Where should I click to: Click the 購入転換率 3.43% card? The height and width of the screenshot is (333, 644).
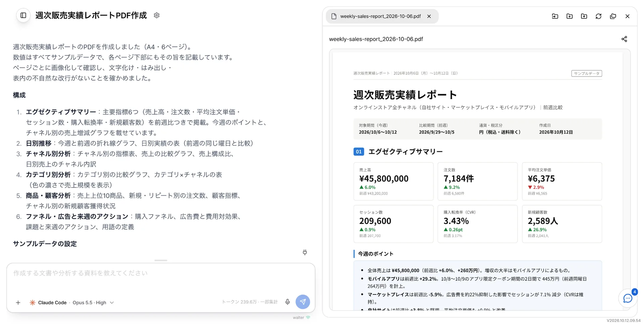pyautogui.click(x=478, y=224)
